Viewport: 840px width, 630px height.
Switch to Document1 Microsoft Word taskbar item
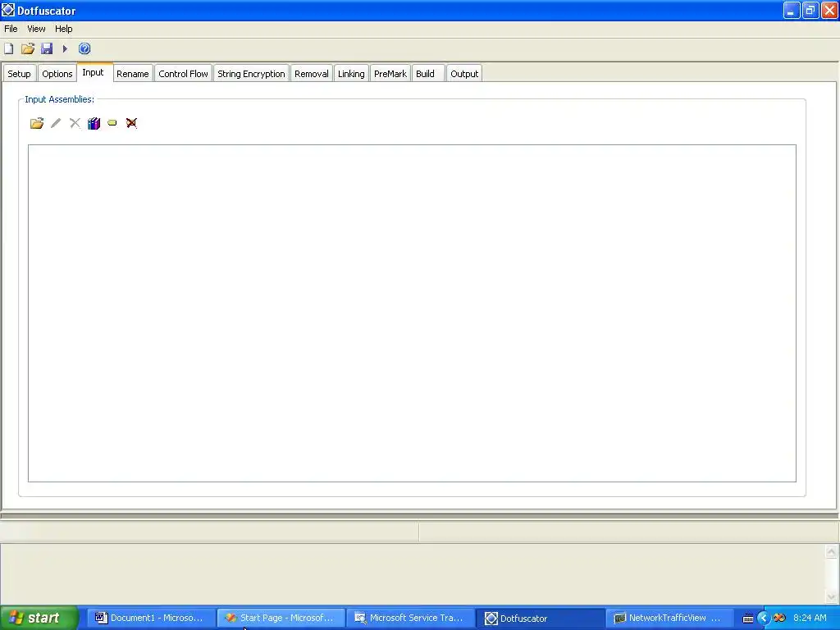[x=151, y=619]
